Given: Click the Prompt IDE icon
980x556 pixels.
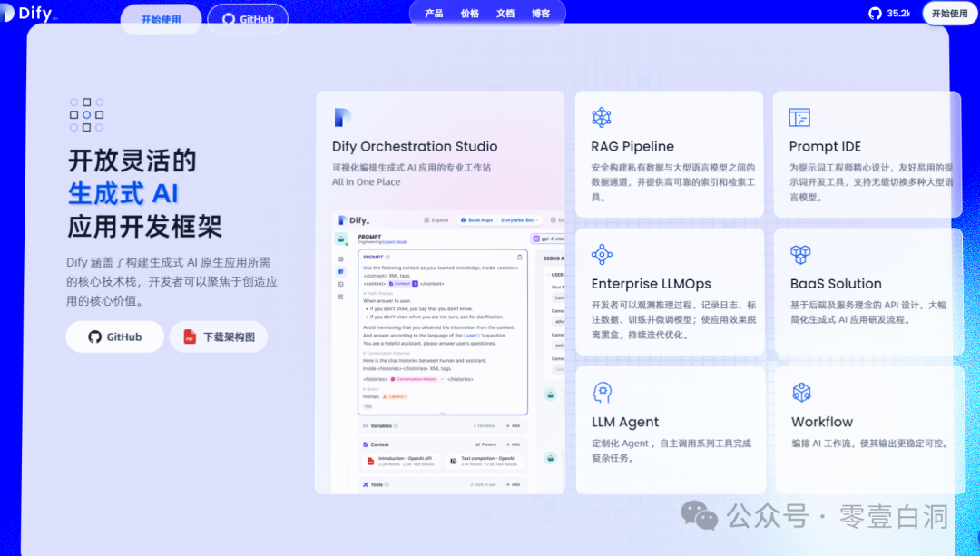Looking at the screenshot, I should click(799, 116).
